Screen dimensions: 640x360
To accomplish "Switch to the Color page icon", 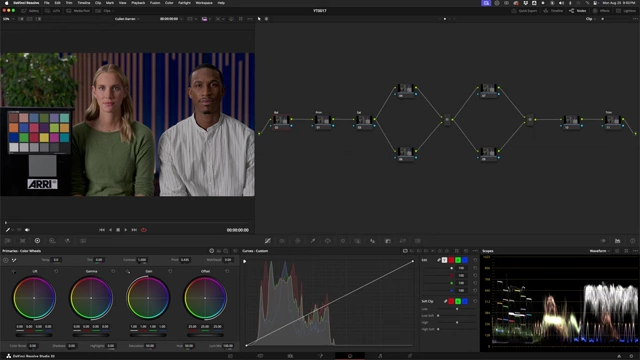I will 350,356.
